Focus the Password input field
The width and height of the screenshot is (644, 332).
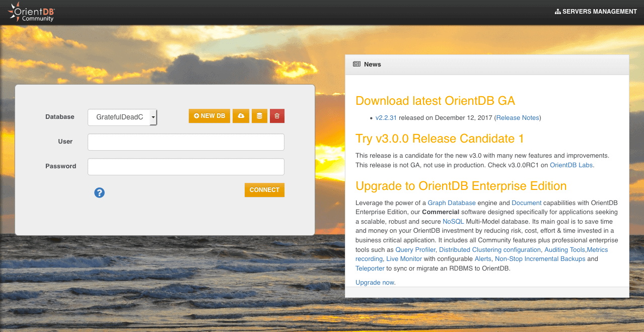point(186,167)
